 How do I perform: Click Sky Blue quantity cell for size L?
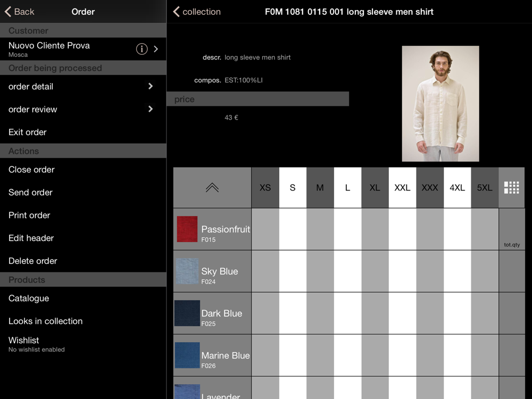tap(347, 271)
